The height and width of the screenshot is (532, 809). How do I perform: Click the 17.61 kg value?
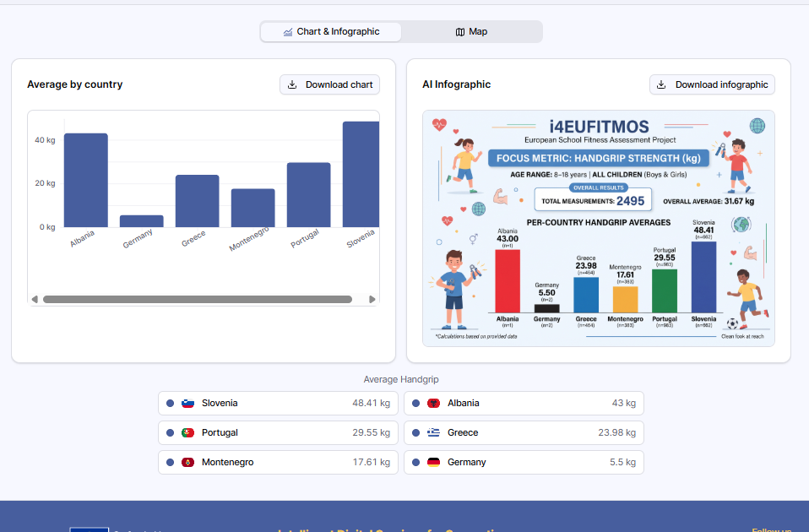tap(372, 462)
